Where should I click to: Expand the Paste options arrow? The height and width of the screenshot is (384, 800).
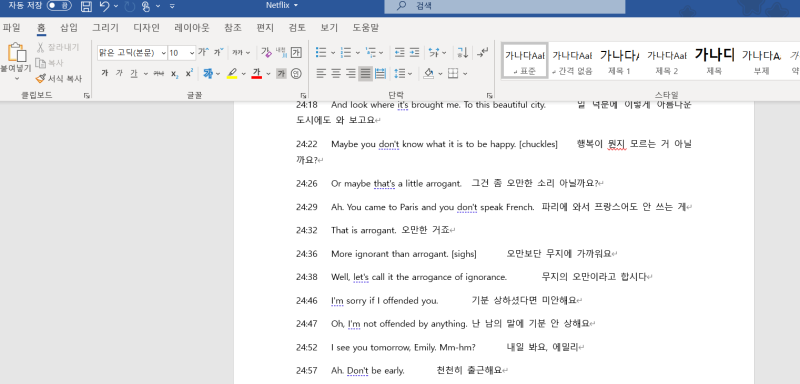pyautogui.click(x=16, y=78)
